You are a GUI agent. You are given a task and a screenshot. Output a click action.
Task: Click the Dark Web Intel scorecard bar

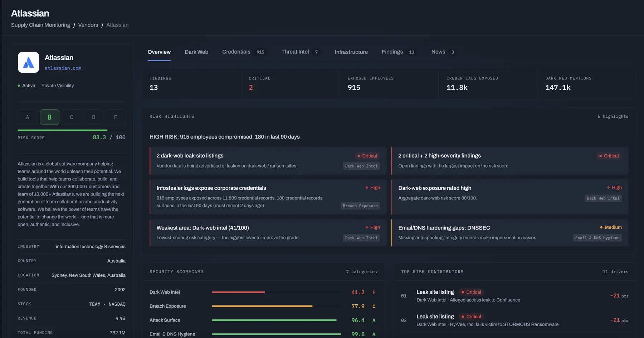coord(276,292)
